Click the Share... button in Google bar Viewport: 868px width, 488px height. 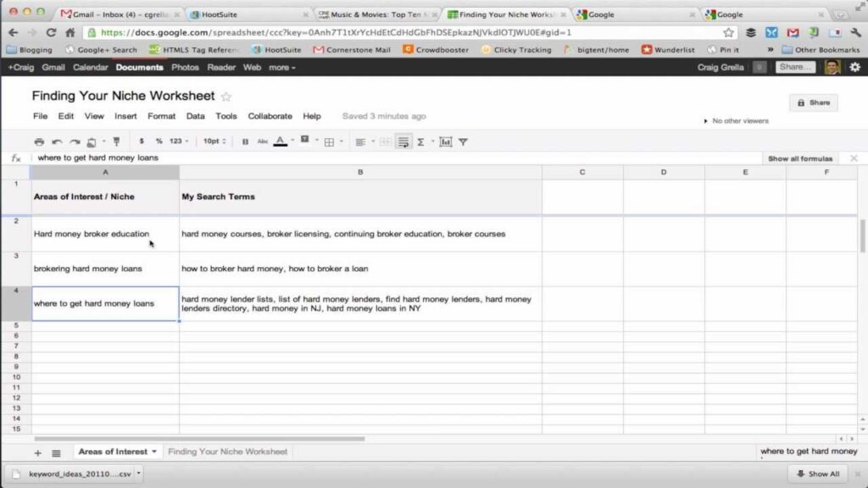tap(795, 67)
